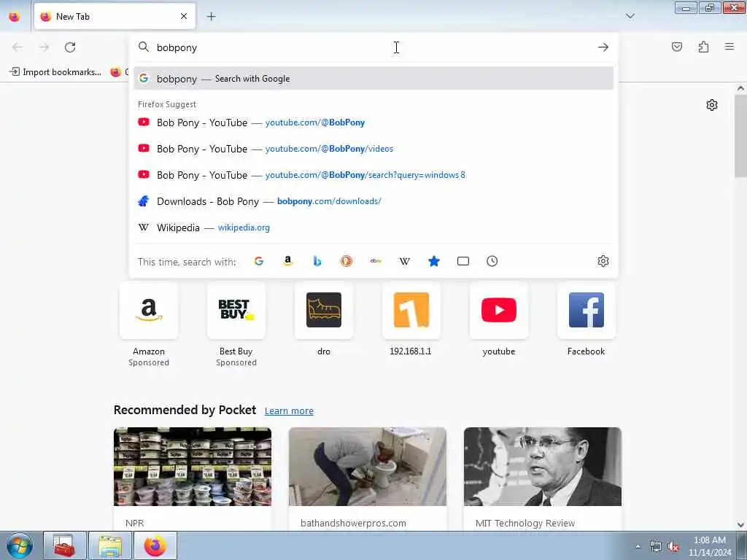Click the scrollbar down arrow
Image resolution: width=747 pixels, height=560 pixels.
(x=740, y=525)
